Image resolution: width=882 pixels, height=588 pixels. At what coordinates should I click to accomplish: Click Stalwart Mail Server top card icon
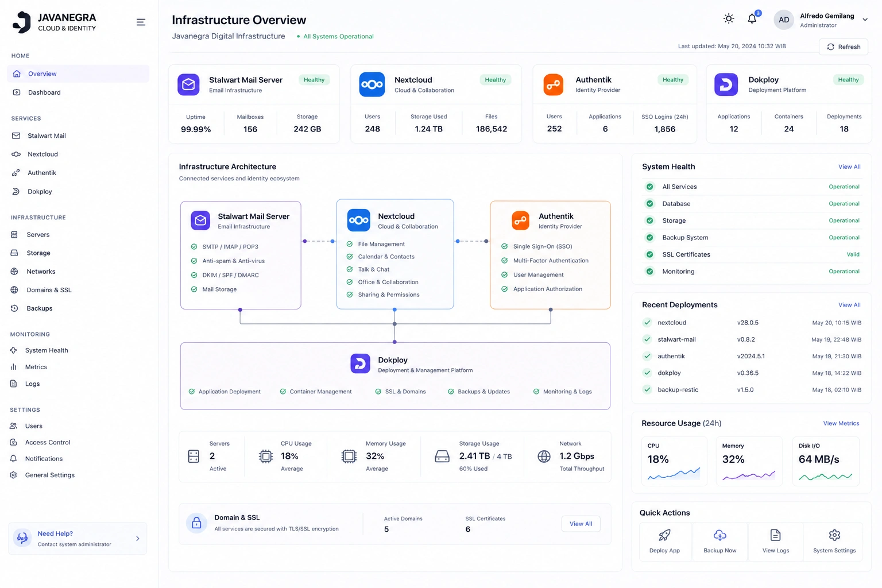click(x=189, y=84)
